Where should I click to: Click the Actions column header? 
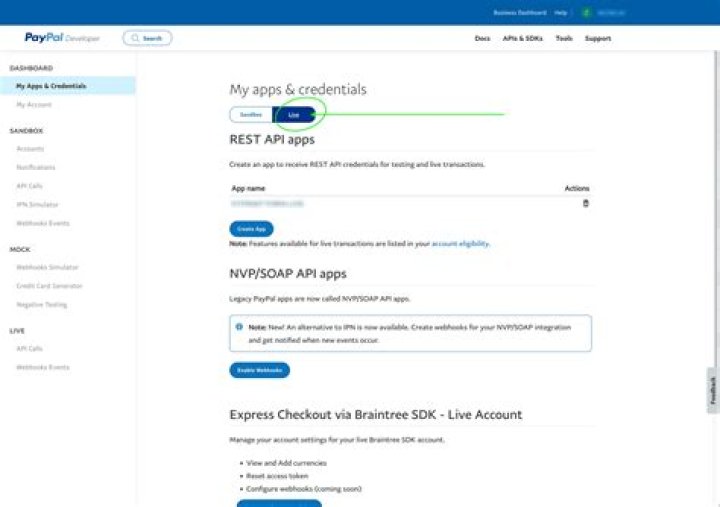tap(577, 188)
